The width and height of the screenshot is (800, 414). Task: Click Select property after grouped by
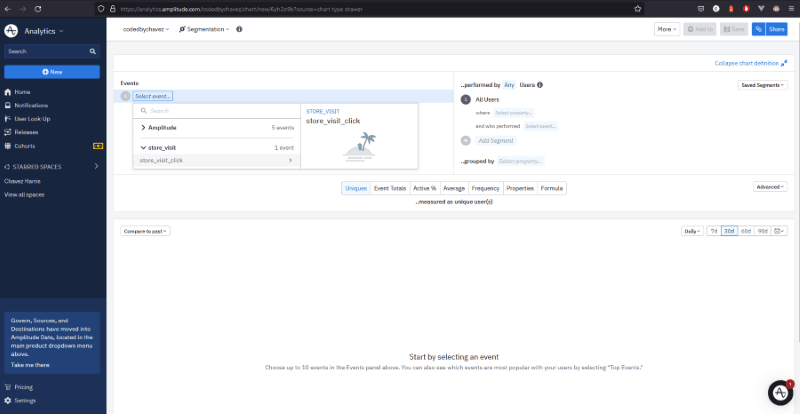pos(520,161)
